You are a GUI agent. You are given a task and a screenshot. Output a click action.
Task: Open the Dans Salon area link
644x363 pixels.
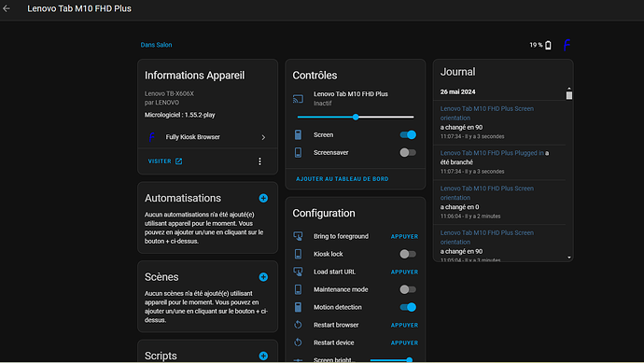click(156, 45)
